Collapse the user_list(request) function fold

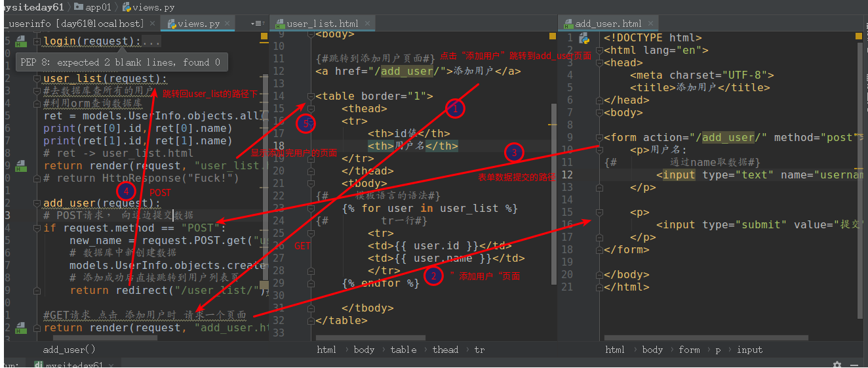coord(38,79)
